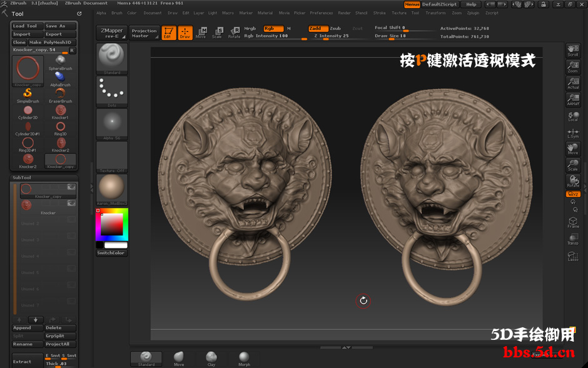588x368 pixels.
Task: Open the Alpha menu
Action: pyautogui.click(x=101, y=13)
